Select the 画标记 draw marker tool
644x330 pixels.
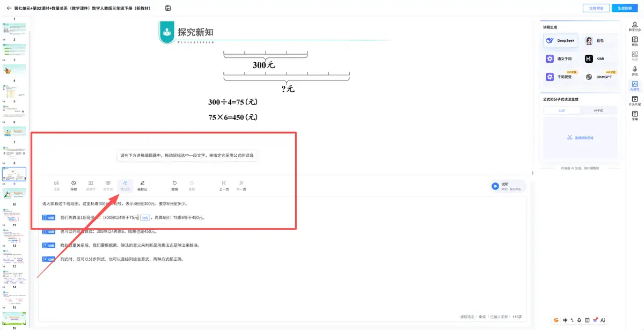coord(142,186)
